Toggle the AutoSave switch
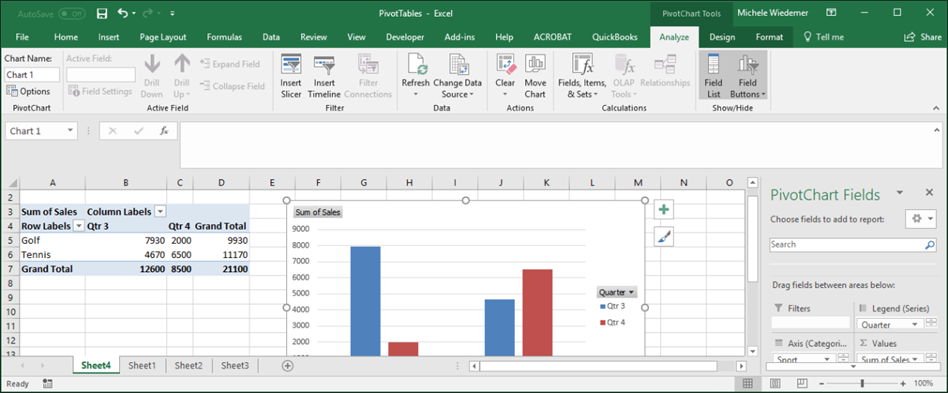 (x=72, y=13)
